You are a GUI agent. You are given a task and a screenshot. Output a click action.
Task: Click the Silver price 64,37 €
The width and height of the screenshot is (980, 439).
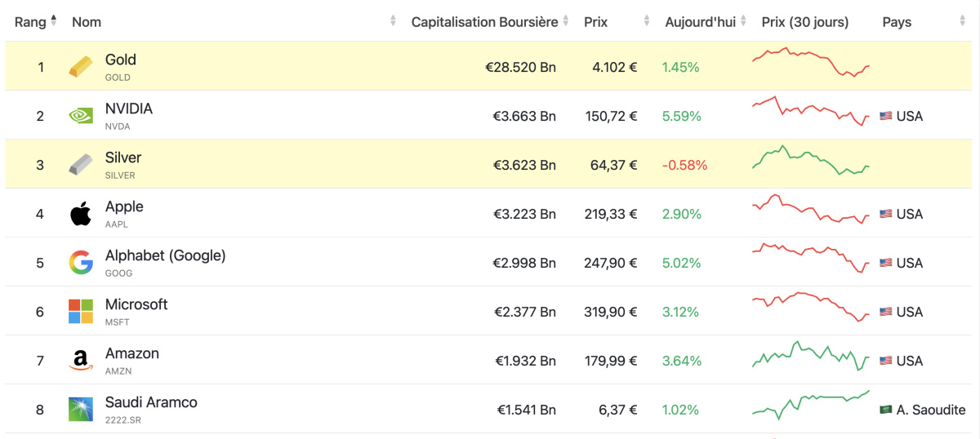614,165
